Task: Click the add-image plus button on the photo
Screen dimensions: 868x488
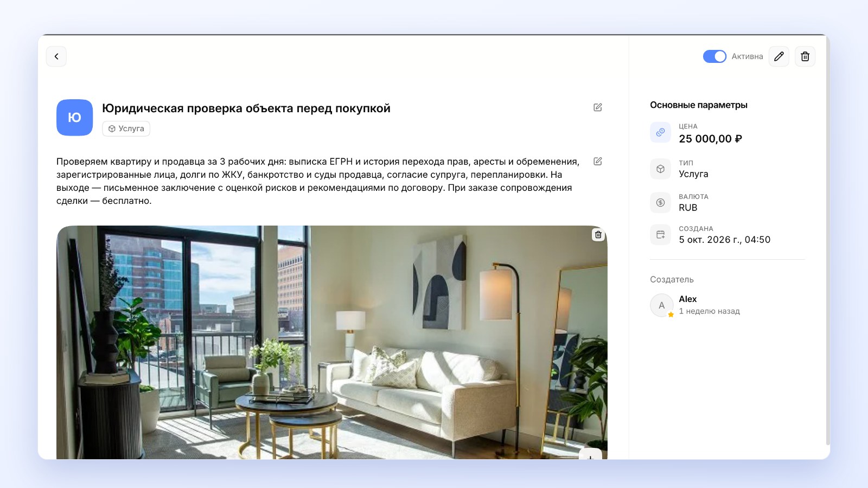Action: click(591, 454)
